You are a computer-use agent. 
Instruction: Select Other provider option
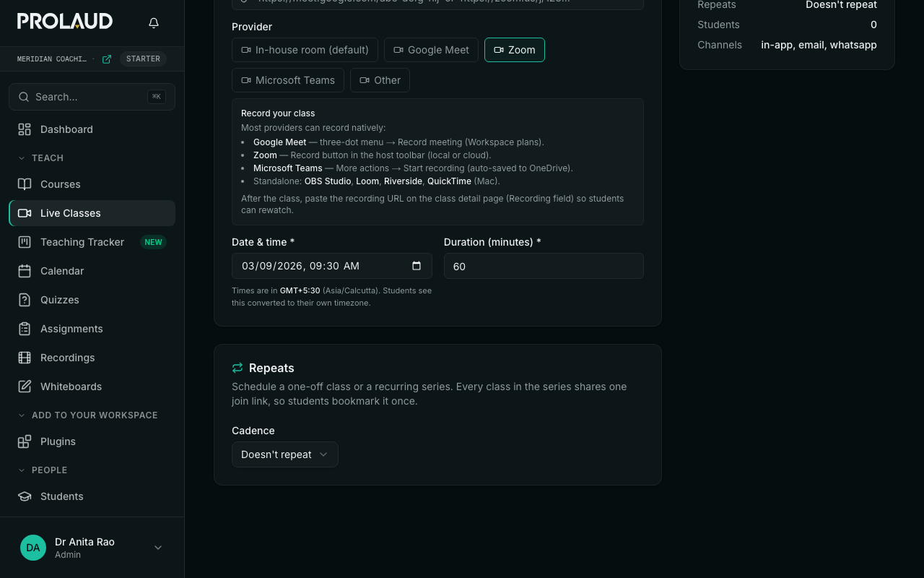pos(380,80)
